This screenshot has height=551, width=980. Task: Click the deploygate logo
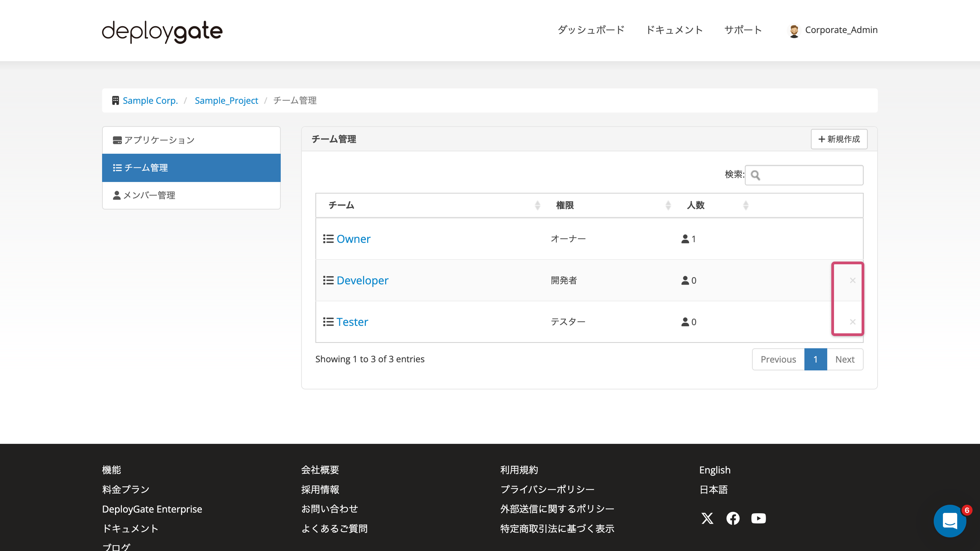pos(161,31)
